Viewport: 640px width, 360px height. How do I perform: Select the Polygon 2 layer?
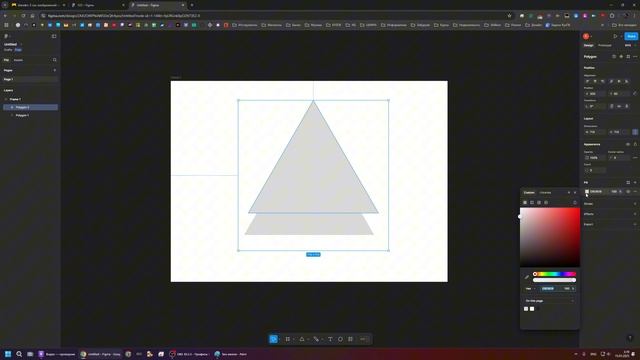(30, 107)
